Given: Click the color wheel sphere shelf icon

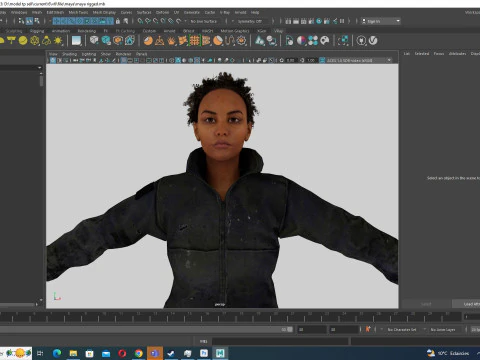Looking at the screenshot, I should tap(301, 41).
